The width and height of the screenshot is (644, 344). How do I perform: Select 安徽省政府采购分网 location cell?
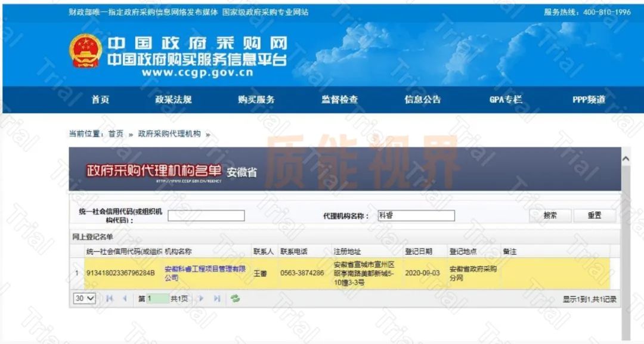tap(473, 273)
